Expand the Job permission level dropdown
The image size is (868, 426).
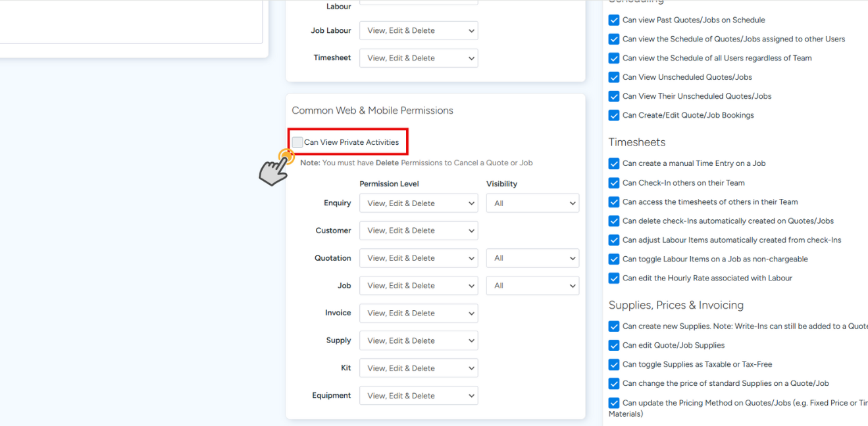419,286
